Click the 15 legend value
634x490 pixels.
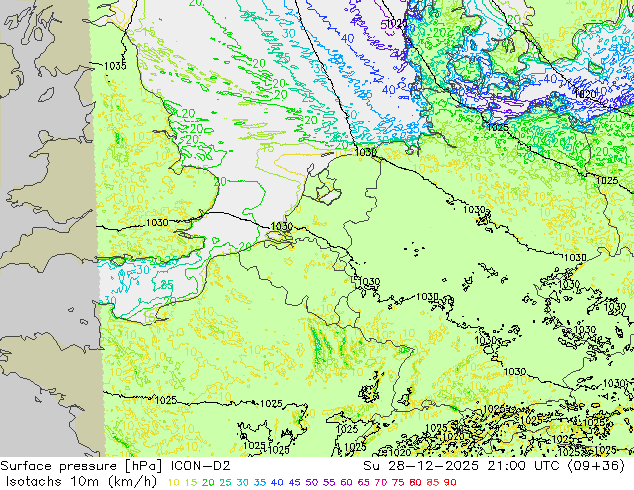tap(191, 483)
